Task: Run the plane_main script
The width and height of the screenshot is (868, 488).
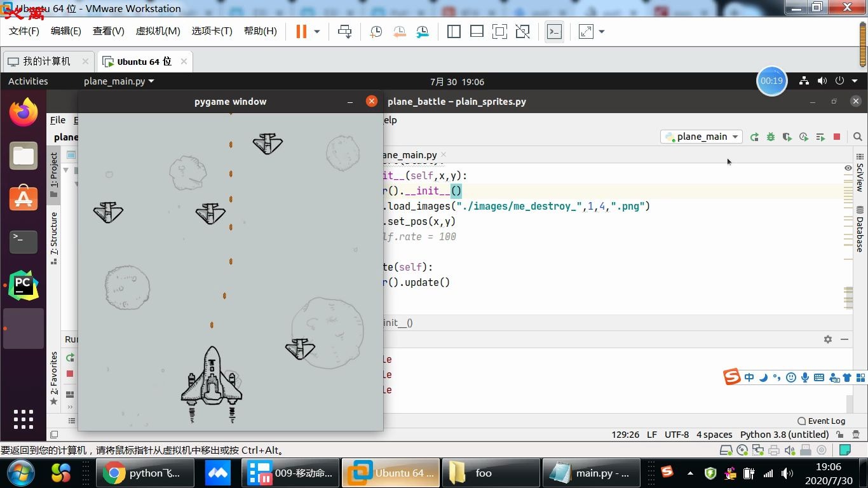Action: coord(754,137)
